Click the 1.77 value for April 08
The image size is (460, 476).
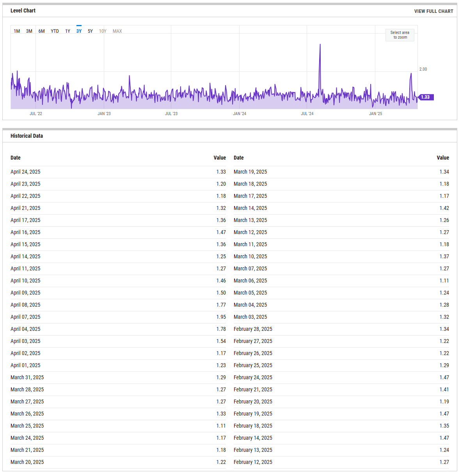(221, 305)
